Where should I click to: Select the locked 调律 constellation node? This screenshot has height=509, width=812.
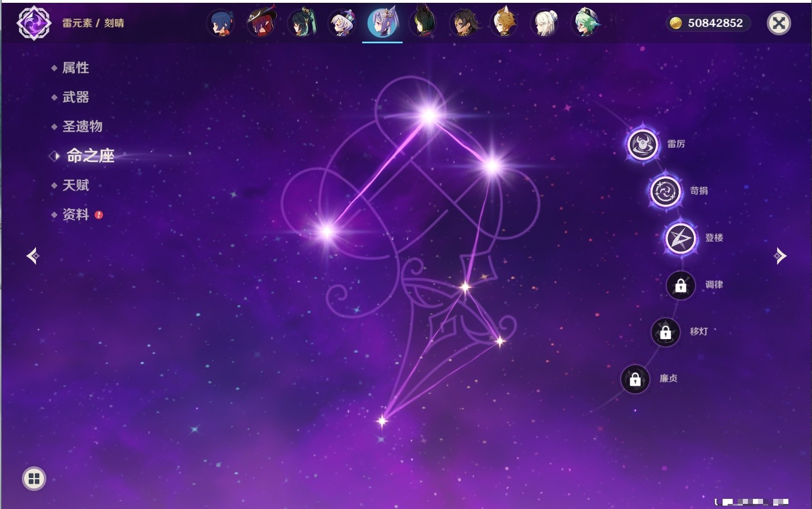click(681, 286)
